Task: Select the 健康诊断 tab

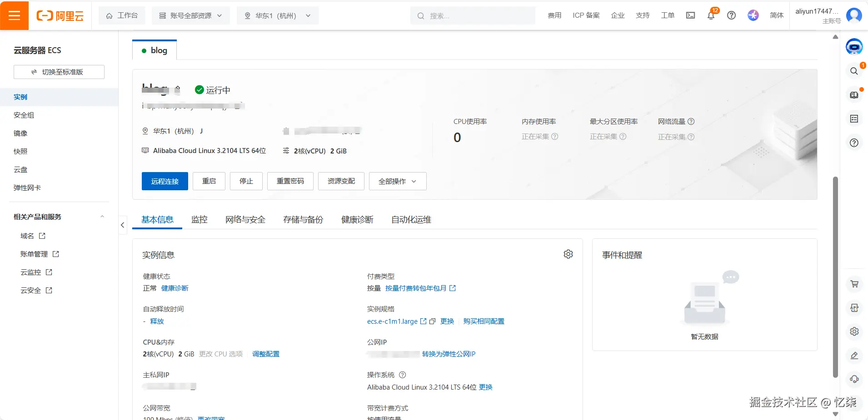Action: coord(357,220)
